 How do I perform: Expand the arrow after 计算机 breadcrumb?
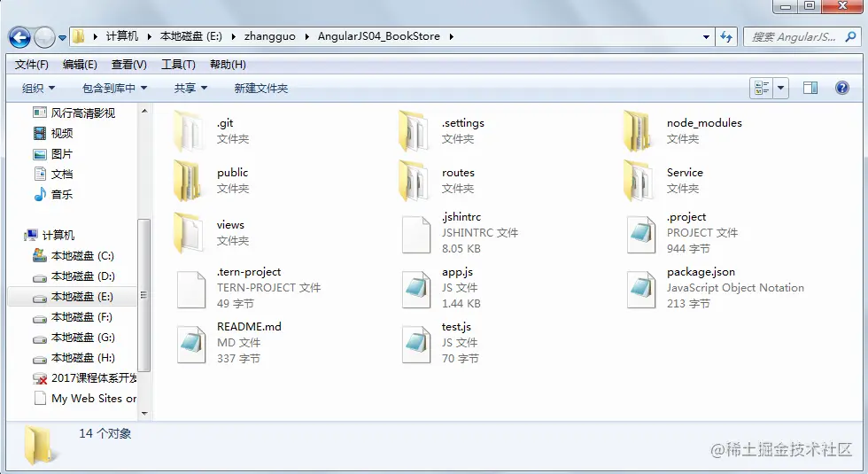pos(149,36)
